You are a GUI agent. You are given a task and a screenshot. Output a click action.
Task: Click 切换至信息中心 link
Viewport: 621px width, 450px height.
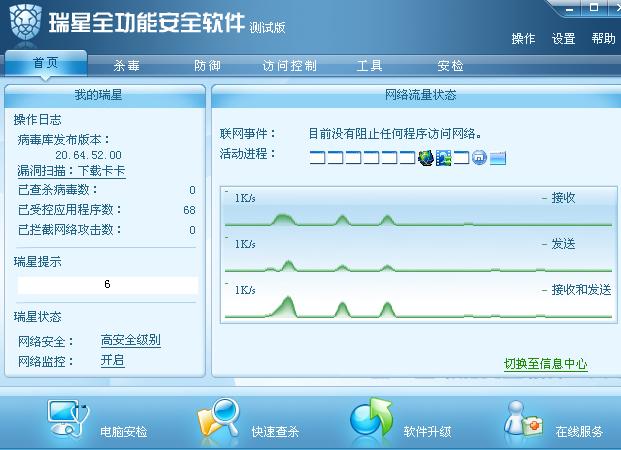(x=545, y=364)
